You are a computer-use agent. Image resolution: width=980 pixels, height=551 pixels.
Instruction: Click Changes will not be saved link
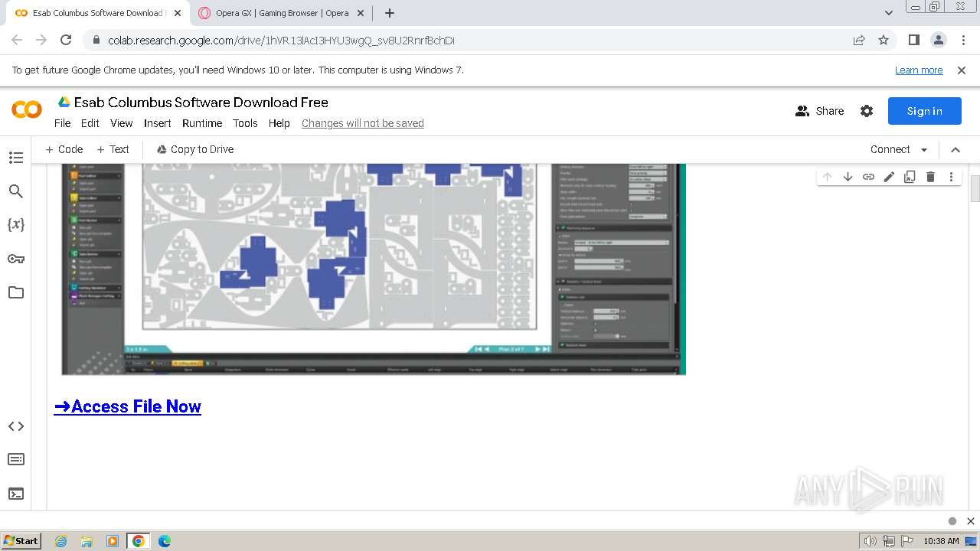coord(363,123)
